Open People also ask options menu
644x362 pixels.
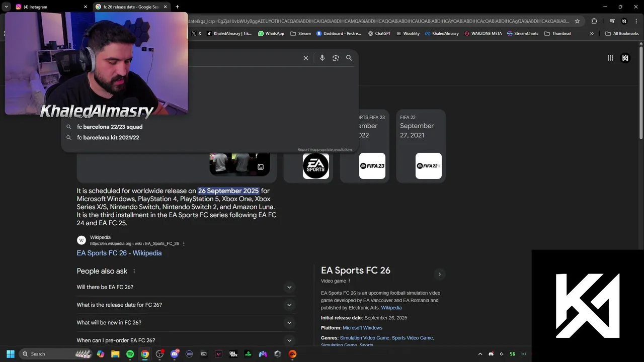(x=134, y=271)
